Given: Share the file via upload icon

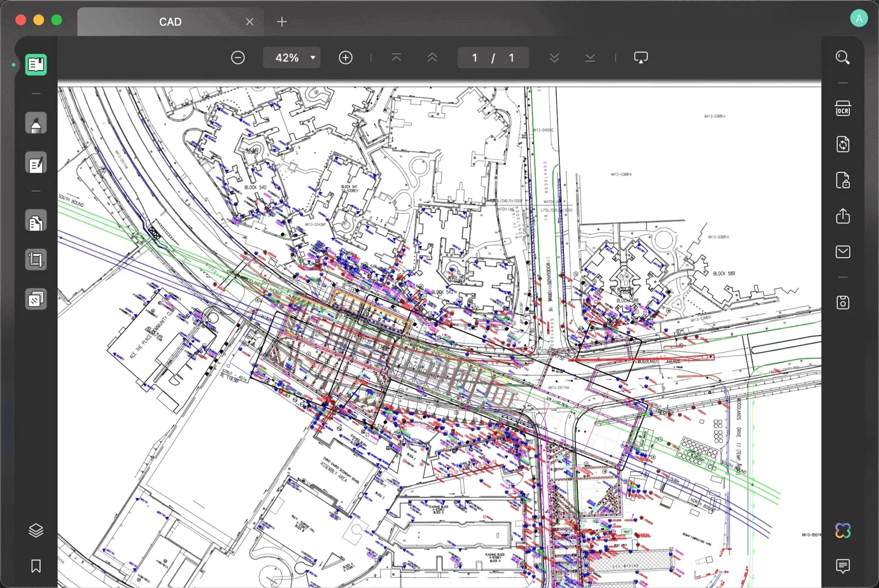Looking at the screenshot, I should pos(843,216).
